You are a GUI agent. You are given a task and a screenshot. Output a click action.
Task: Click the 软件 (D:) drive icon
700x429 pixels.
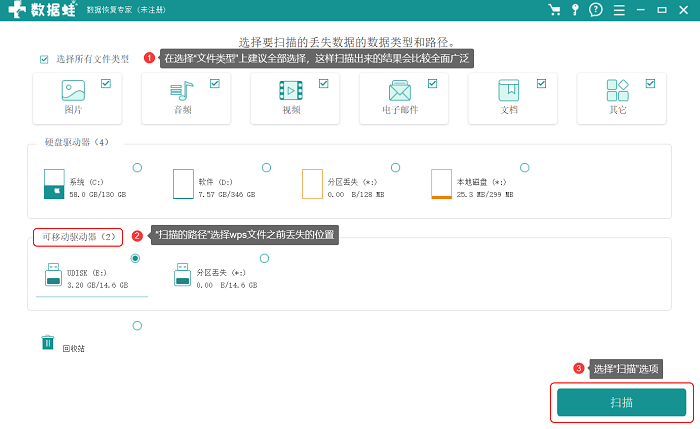pos(183,184)
